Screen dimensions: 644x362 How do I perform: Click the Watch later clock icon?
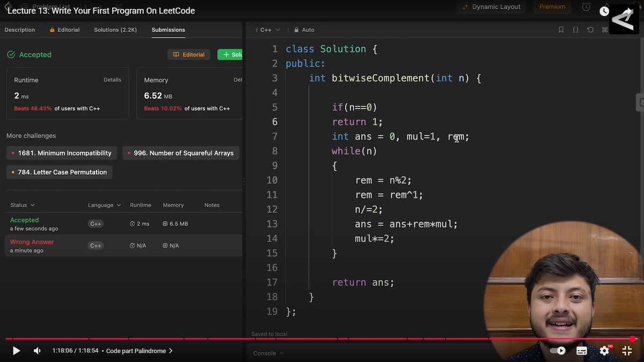coord(604,11)
